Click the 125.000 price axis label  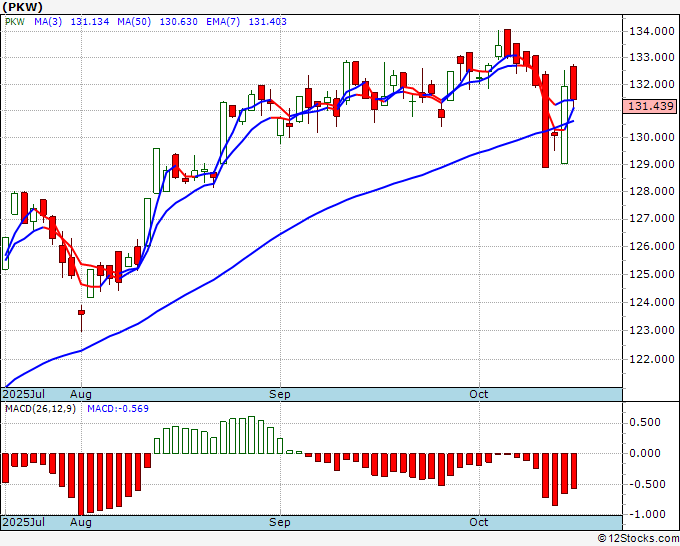pos(652,274)
